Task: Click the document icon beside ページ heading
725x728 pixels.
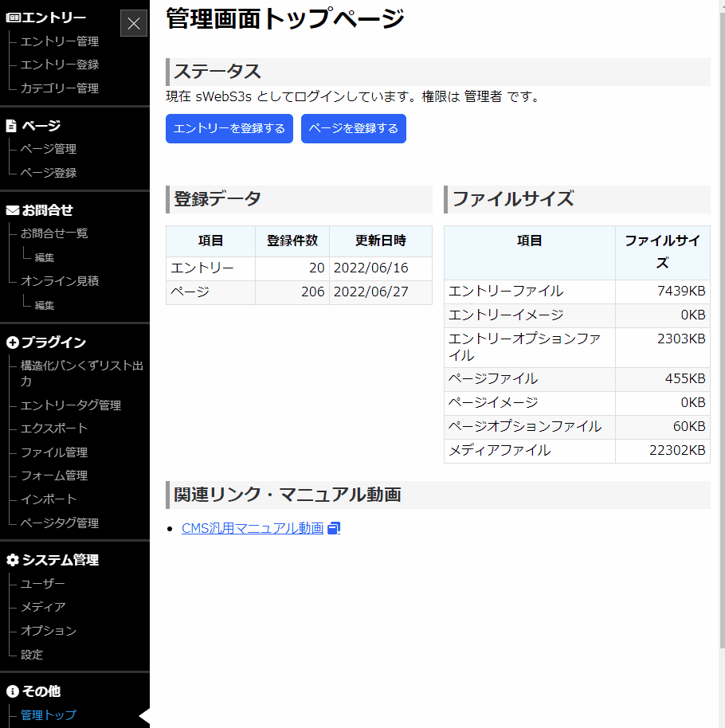Action: click(x=10, y=125)
